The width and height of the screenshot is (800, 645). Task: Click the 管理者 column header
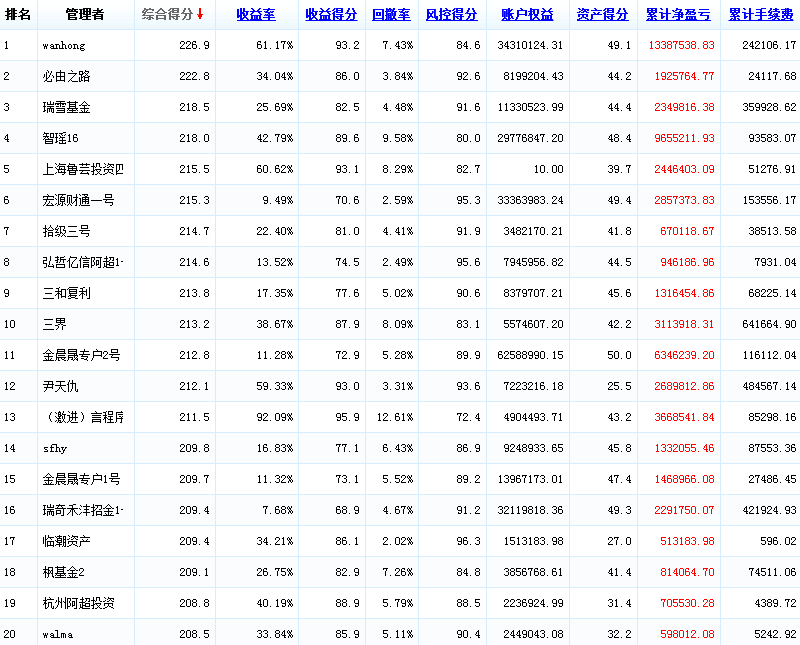click(85, 14)
